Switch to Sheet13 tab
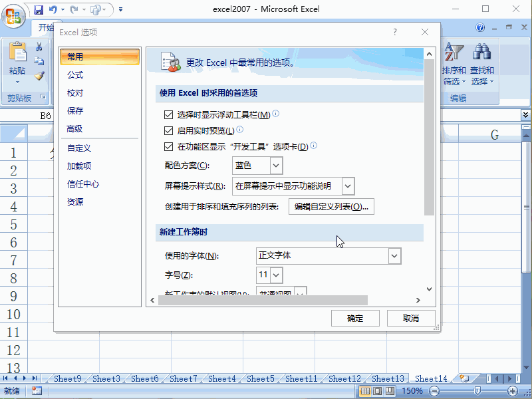This screenshot has height=399, width=532. tap(388, 378)
